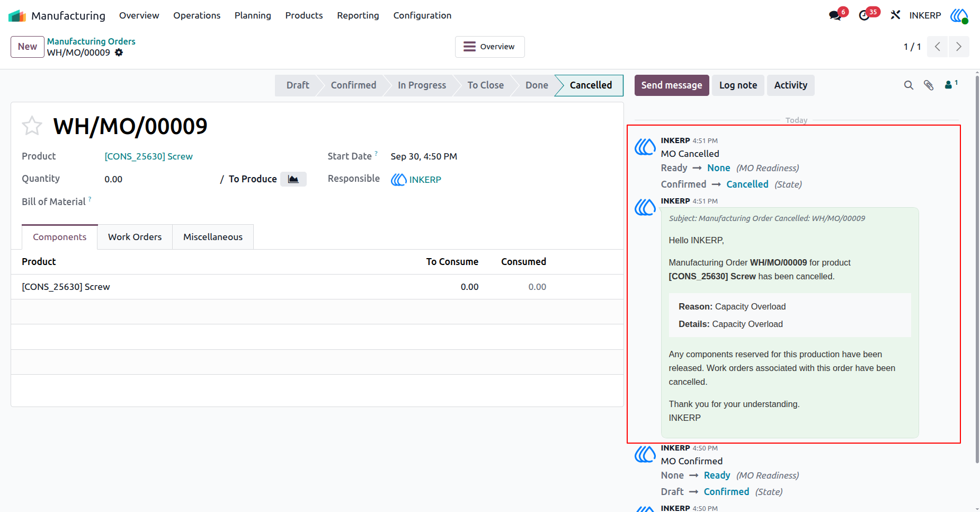The height and width of the screenshot is (512, 980).
Task: Select the Done status stage
Action: click(x=537, y=85)
